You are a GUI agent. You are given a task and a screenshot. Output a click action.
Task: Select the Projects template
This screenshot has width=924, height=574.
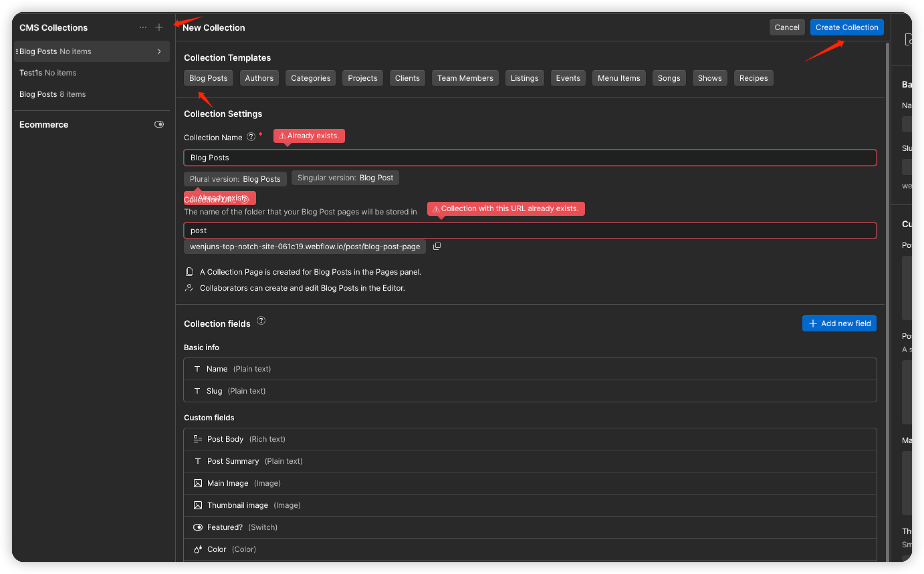point(363,78)
